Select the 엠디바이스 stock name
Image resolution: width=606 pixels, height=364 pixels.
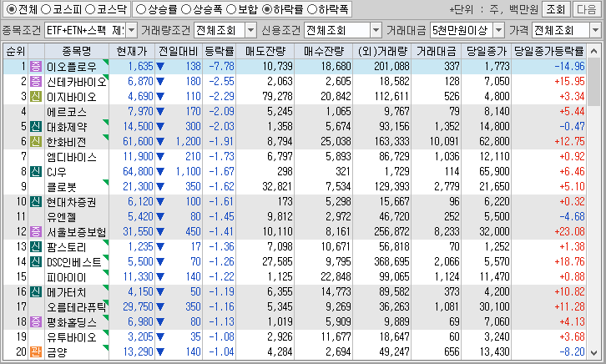pos(72,156)
